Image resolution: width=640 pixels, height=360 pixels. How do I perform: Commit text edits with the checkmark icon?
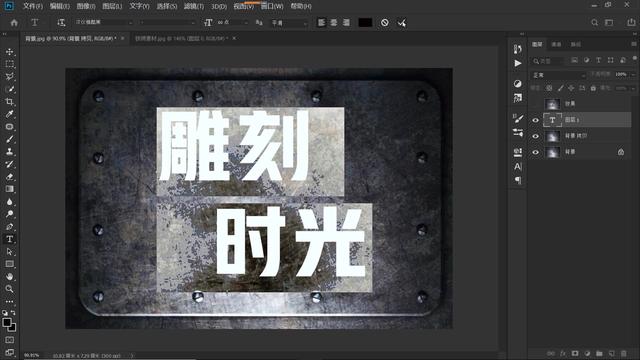point(402,23)
